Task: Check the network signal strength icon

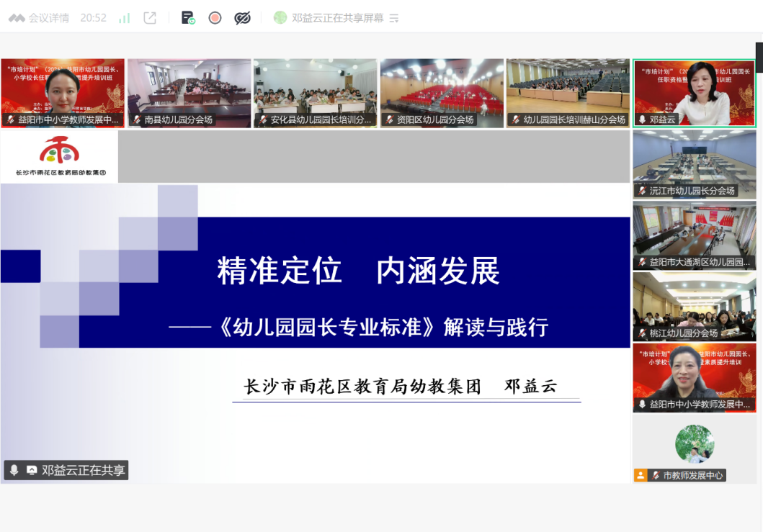Action: 125,18
